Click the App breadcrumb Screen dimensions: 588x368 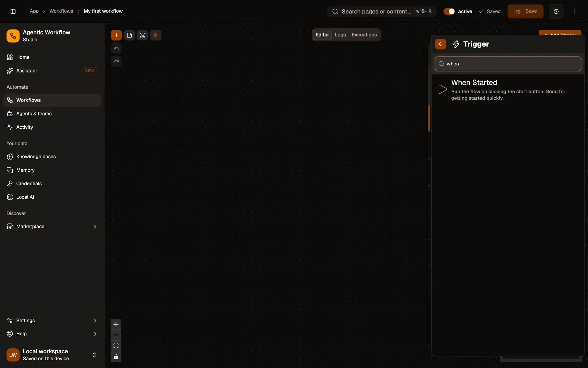coord(34,11)
